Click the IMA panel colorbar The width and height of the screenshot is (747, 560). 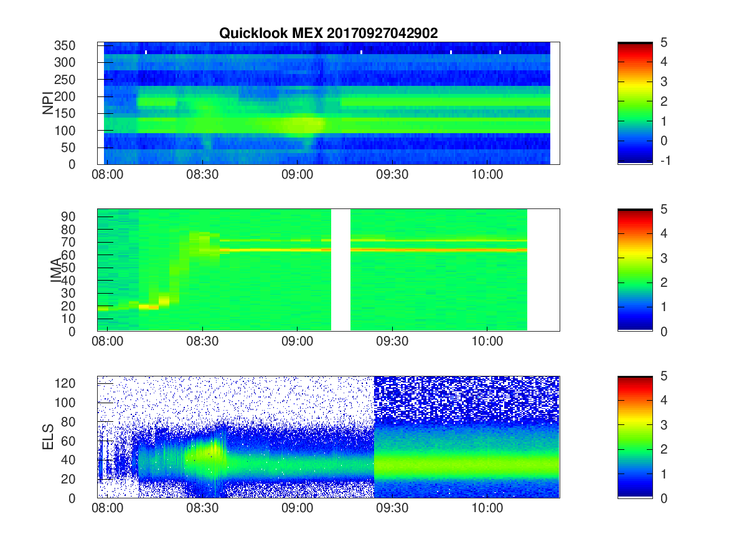point(635,270)
